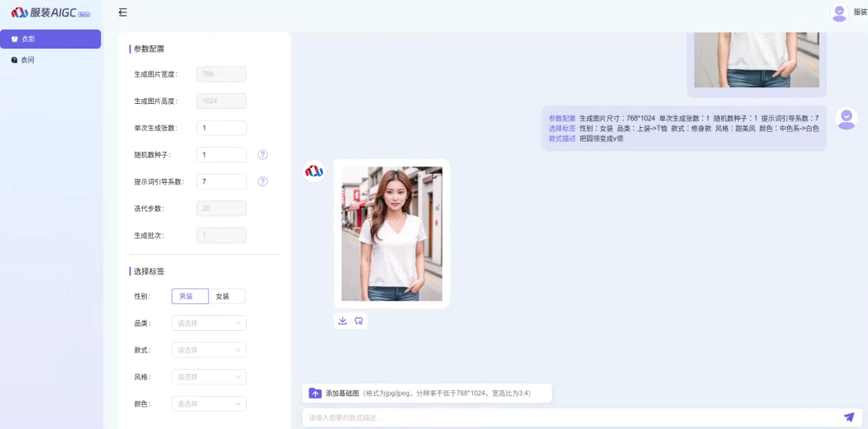
Task: Click the send arrow icon
Action: [848, 417]
